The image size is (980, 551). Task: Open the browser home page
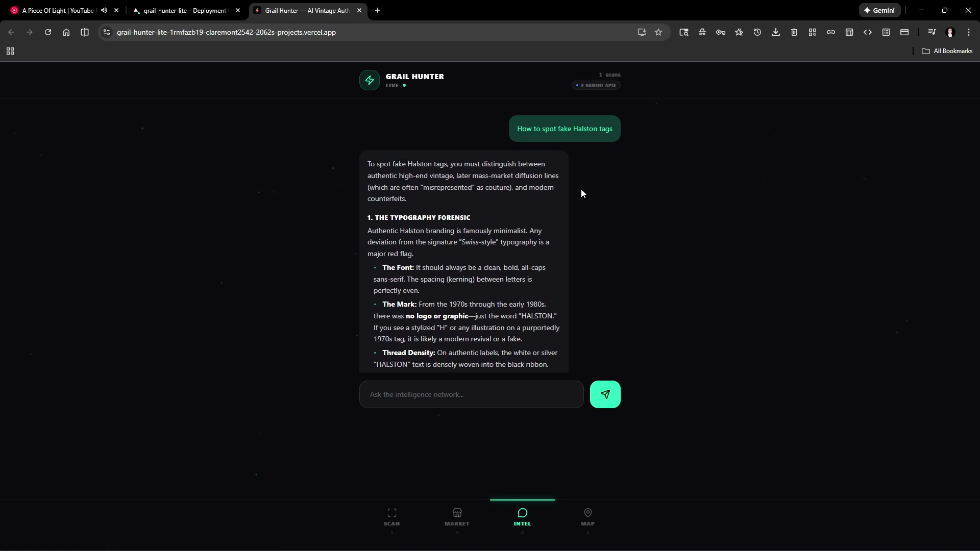click(x=66, y=32)
